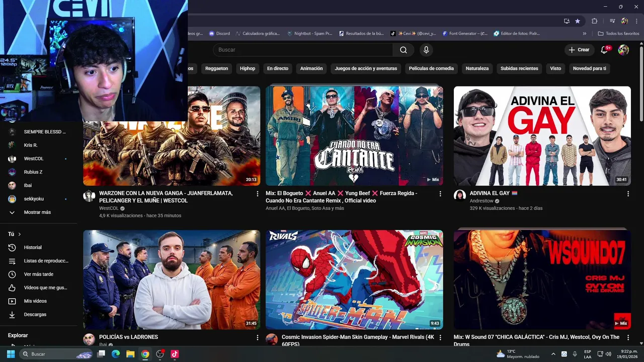Viewport: 644px width, 362px height.
Task: Open POLICÍAS vs LADRONES thumbnail
Action: (x=172, y=280)
